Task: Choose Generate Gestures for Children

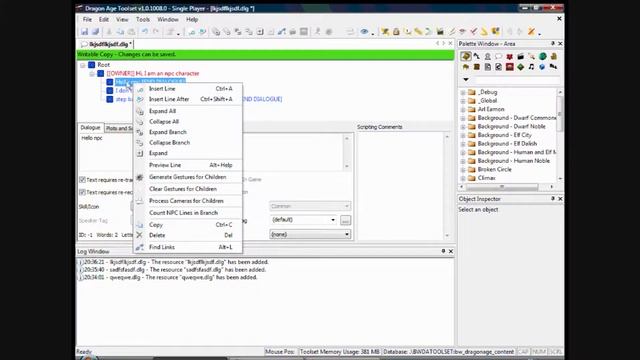Action: 188,177
